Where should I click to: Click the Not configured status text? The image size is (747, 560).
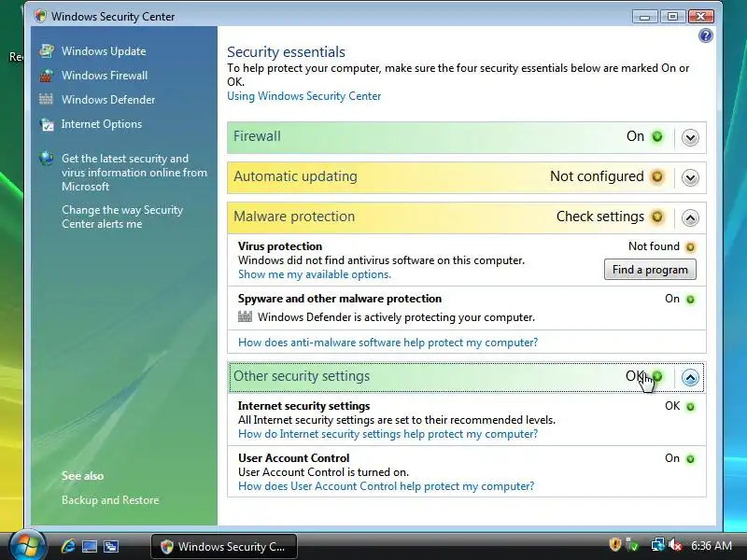pyautogui.click(x=597, y=176)
